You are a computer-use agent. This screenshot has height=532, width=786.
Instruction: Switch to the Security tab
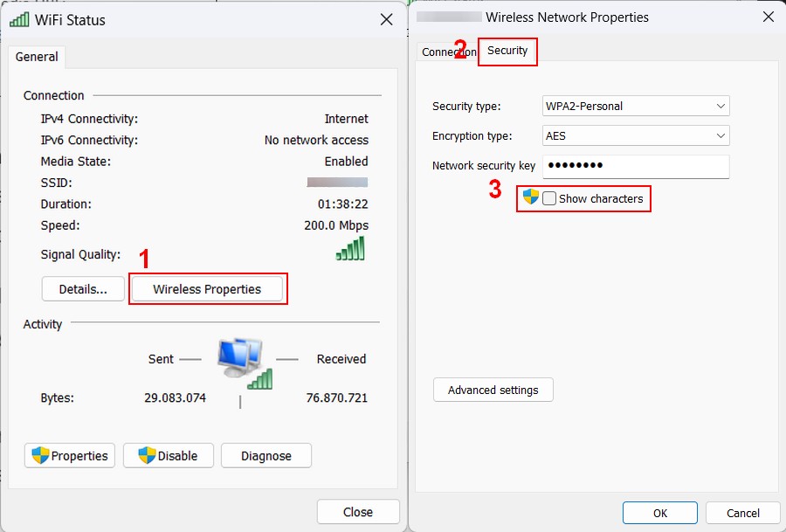pos(507,52)
